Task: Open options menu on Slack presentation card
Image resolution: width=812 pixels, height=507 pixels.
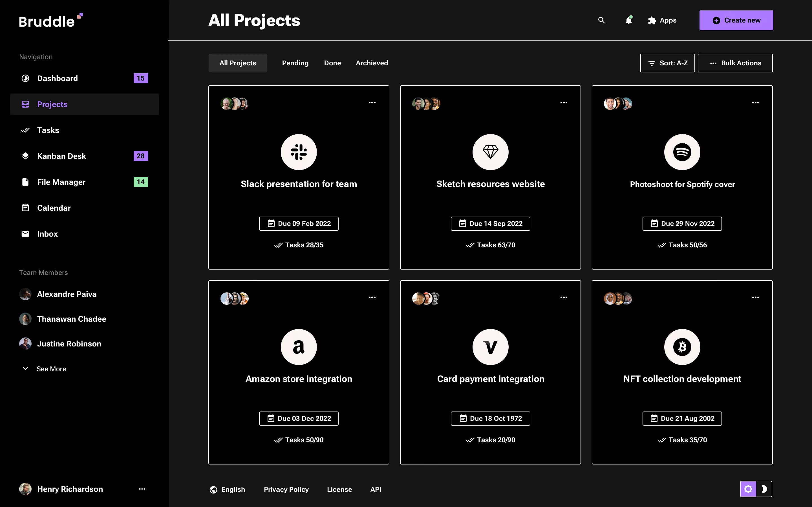Action: [x=372, y=102]
